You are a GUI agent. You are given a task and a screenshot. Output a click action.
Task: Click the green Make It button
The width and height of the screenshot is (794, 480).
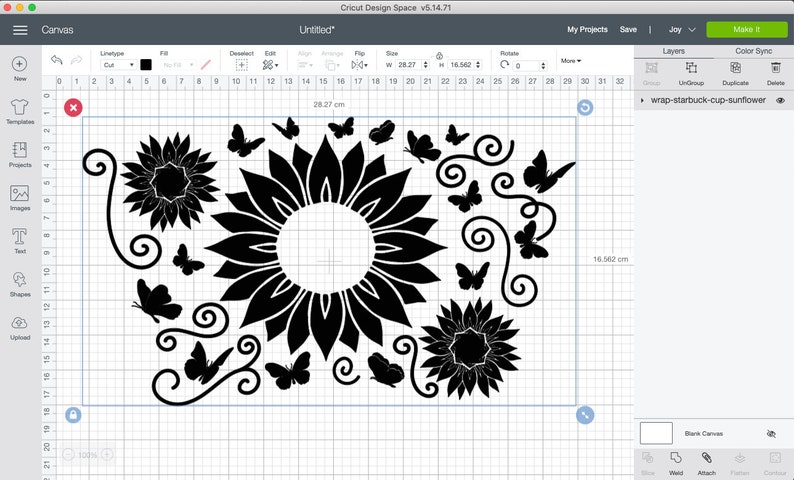(747, 29)
